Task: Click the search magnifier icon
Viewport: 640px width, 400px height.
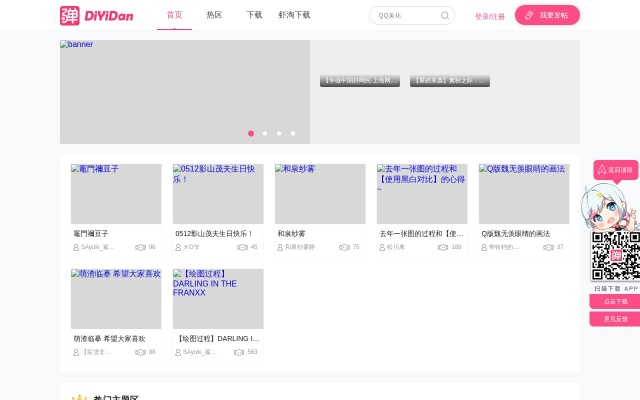Action: coord(445,16)
